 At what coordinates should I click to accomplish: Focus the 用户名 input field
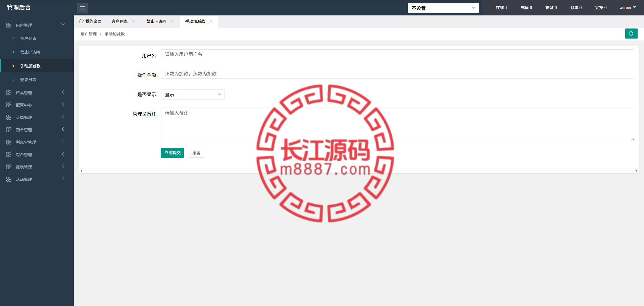(x=398, y=54)
